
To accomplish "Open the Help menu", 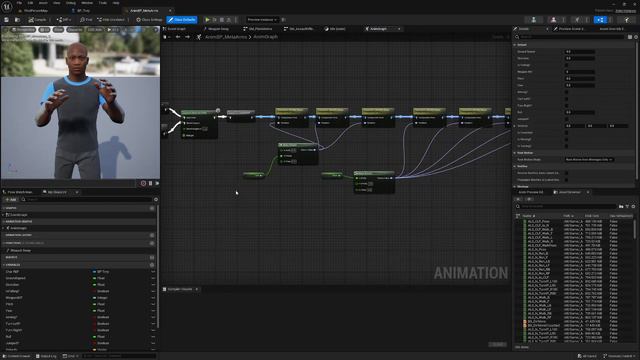I will click(116, 2).
